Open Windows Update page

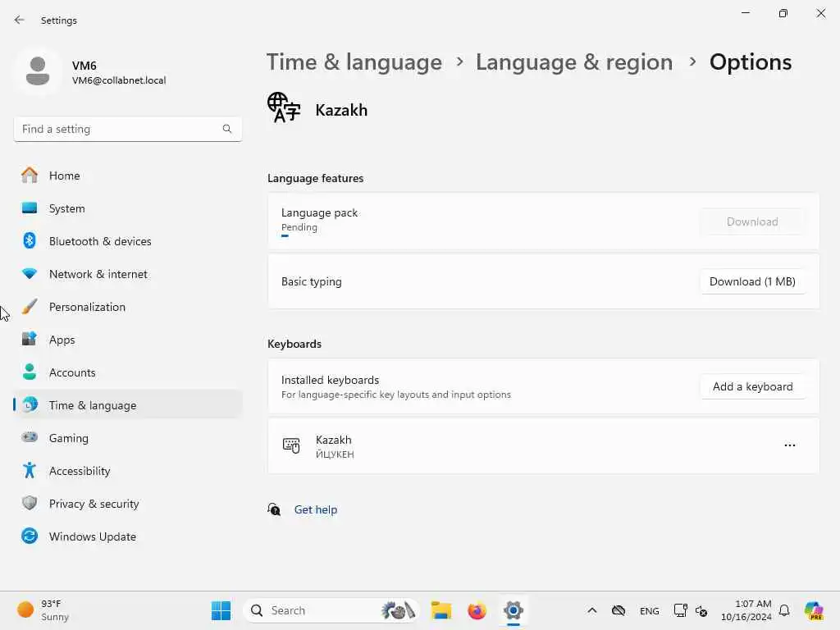tap(92, 536)
